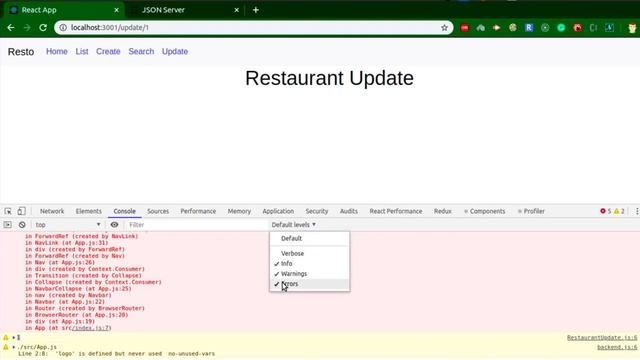This screenshot has height=360, width=640.
Task: Toggle the device toolbar icon in DevTools
Action: 21,211
